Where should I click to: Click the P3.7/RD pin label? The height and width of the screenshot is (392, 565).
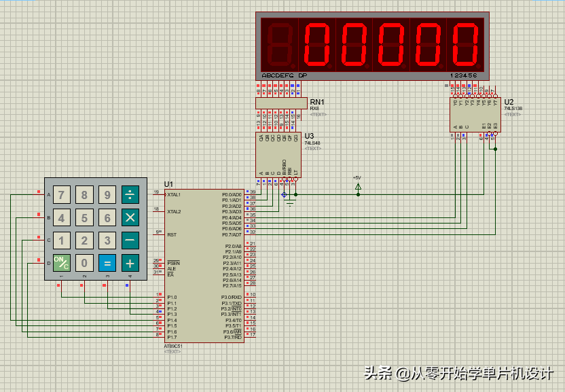coord(233,338)
